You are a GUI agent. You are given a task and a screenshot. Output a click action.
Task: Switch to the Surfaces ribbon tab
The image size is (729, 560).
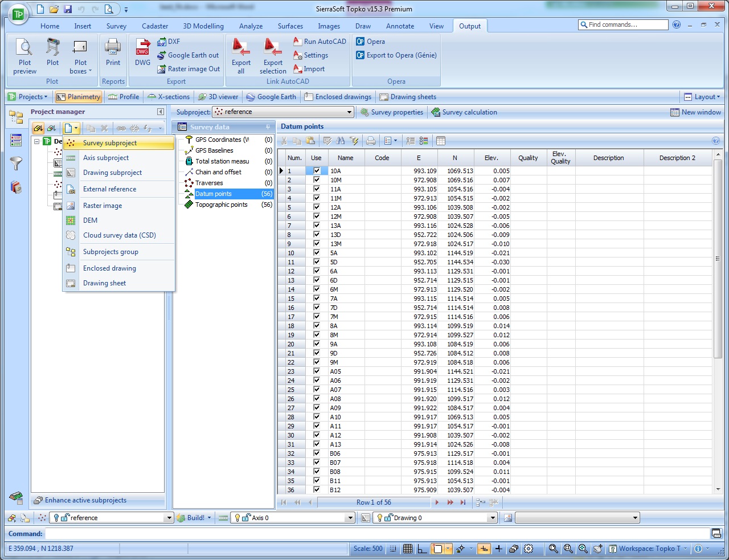pyautogui.click(x=290, y=26)
